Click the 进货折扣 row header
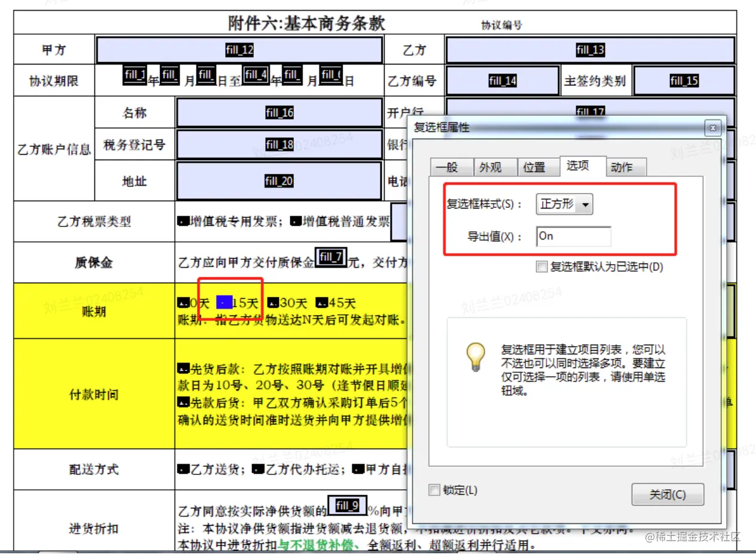756x558 pixels. pos(94,529)
